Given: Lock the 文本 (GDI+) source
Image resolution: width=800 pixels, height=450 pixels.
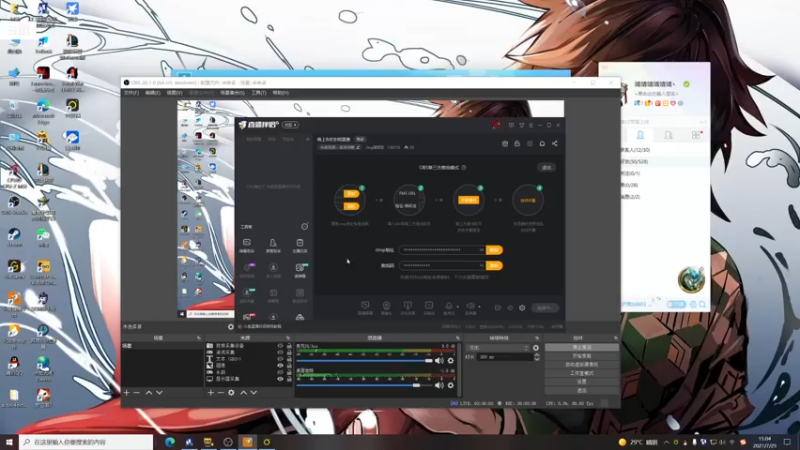Looking at the screenshot, I should click(289, 359).
